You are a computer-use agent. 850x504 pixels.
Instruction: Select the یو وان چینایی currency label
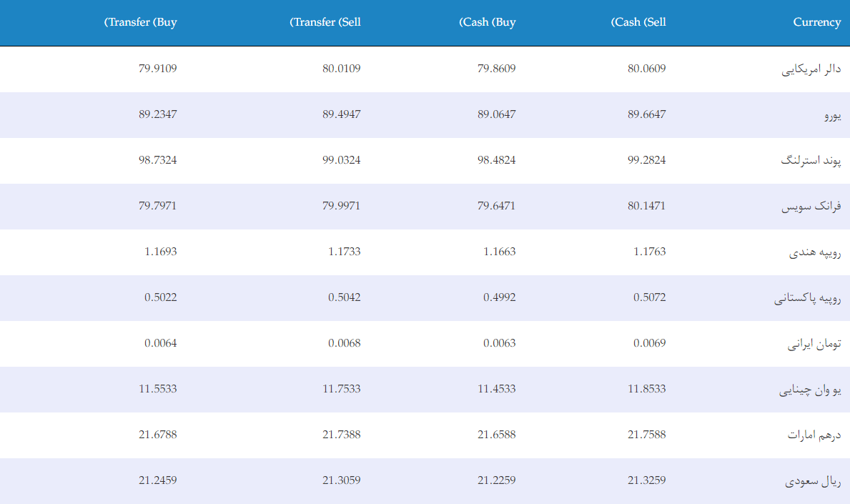pos(810,390)
